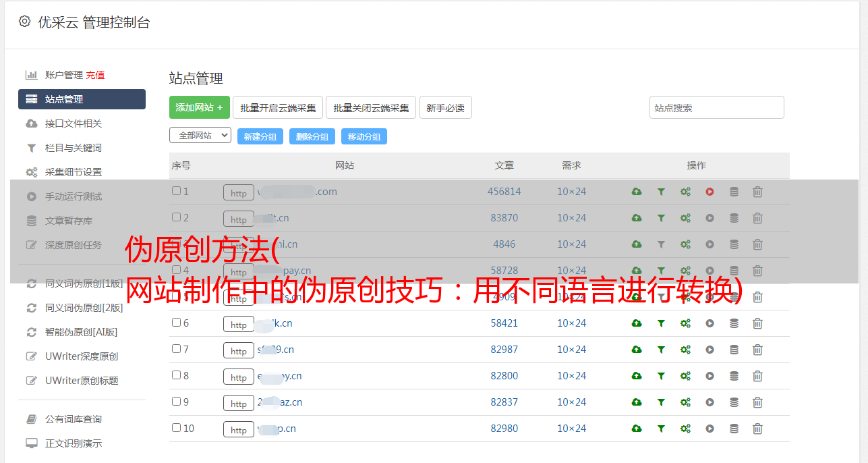The width and height of the screenshot is (868, 463).
Task: Click the play icon in row 9
Action: 710,402
